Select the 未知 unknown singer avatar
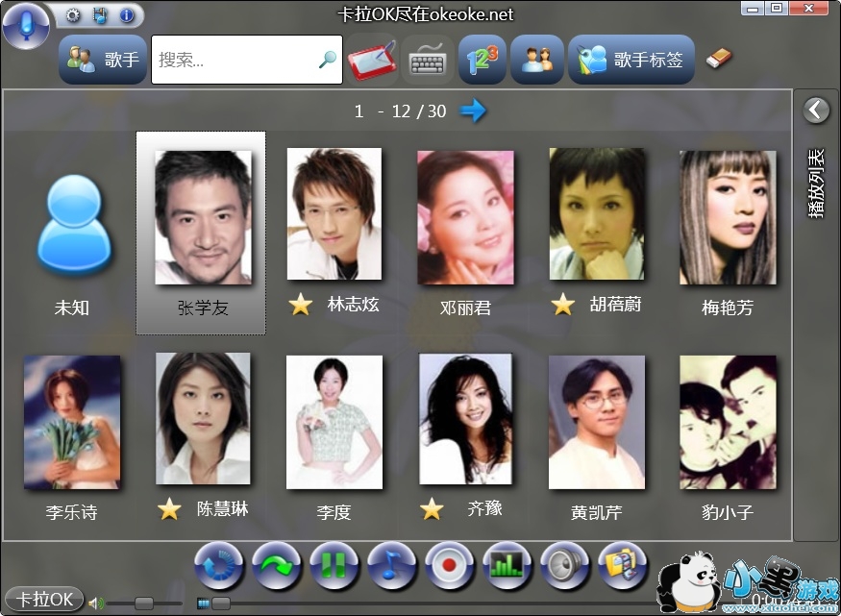 coord(74,225)
